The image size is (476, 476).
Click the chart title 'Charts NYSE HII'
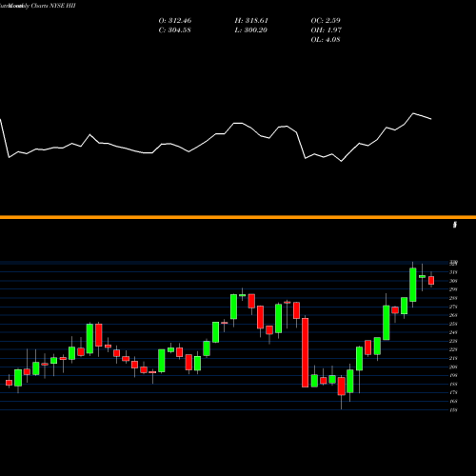(x=53, y=6)
